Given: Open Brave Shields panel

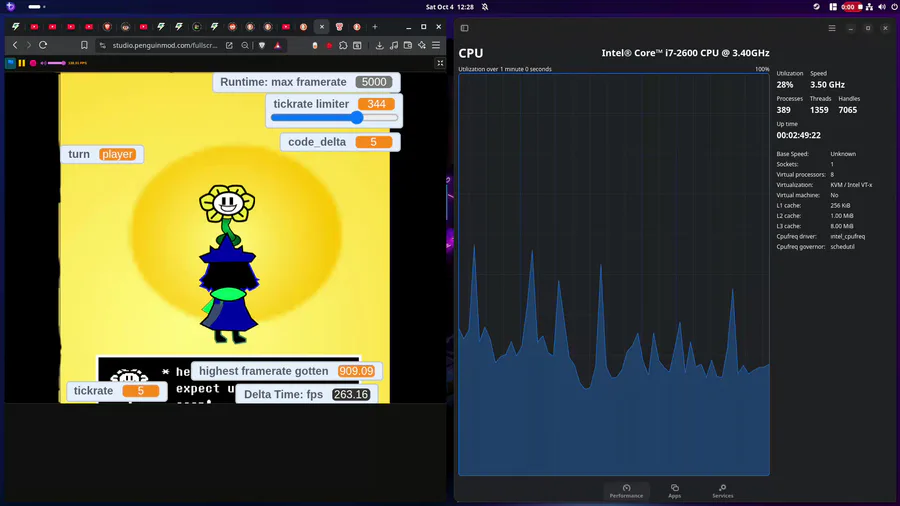Looking at the screenshot, I should tap(262, 45).
